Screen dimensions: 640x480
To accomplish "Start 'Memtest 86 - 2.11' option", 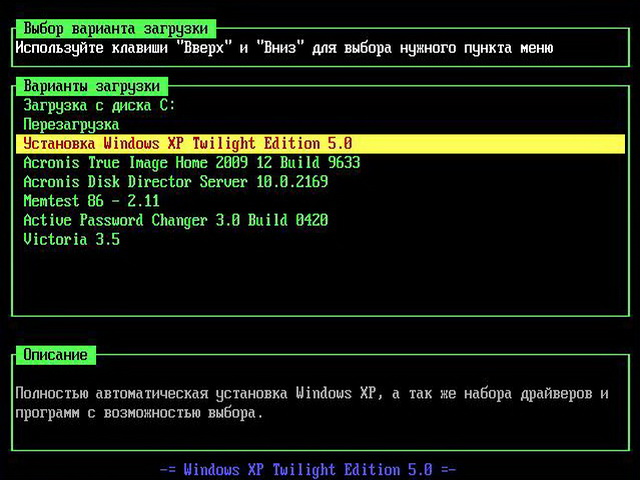I will point(91,201).
